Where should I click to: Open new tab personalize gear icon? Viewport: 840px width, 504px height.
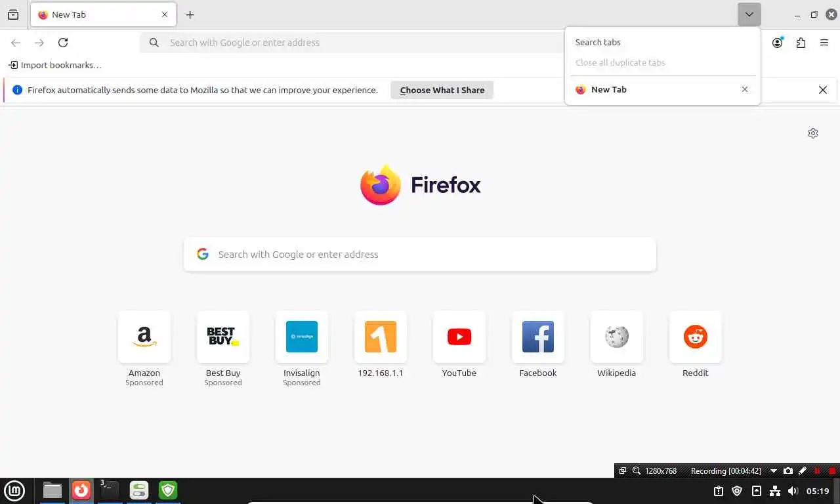point(813,133)
